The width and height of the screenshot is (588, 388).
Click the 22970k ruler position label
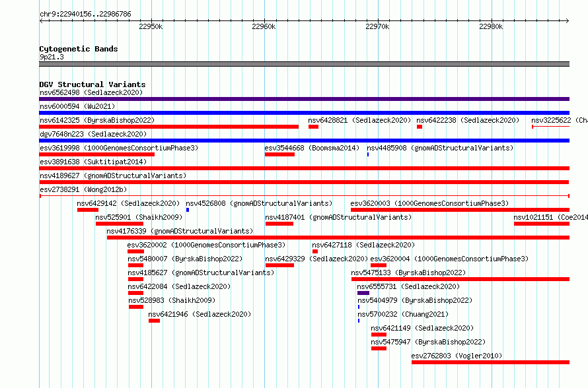[x=377, y=26]
